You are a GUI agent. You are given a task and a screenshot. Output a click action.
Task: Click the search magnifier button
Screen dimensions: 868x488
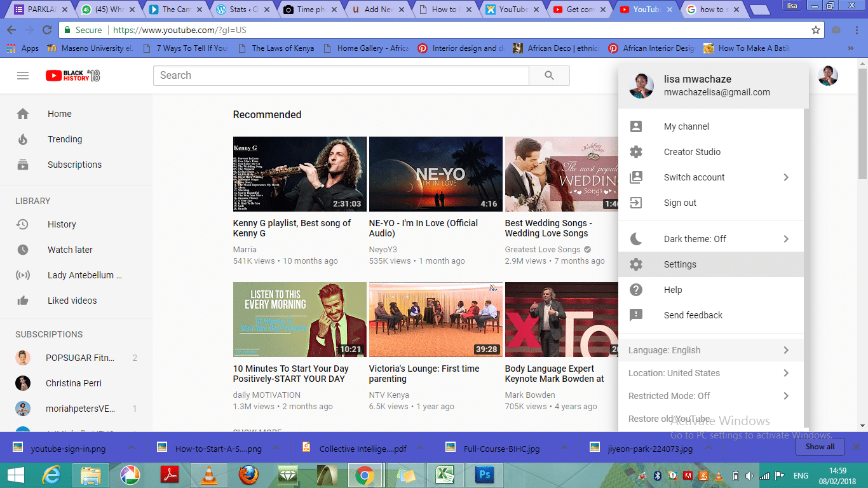pyautogui.click(x=549, y=76)
